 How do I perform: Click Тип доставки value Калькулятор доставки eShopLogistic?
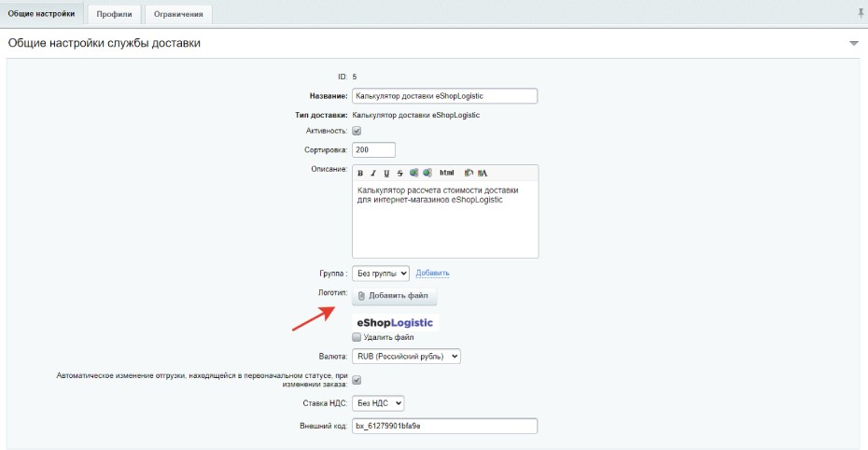click(416, 115)
